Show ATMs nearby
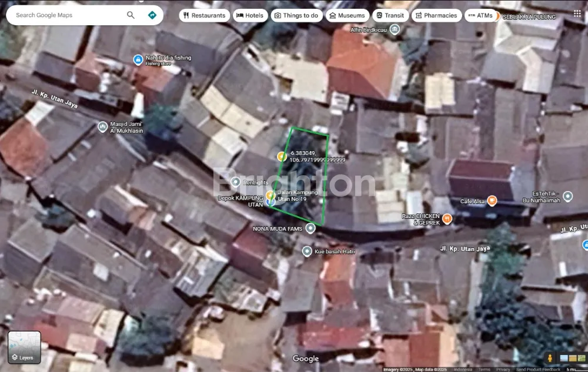Image resolution: width=588 pixels, height=372 pixels. coord(480,15)
